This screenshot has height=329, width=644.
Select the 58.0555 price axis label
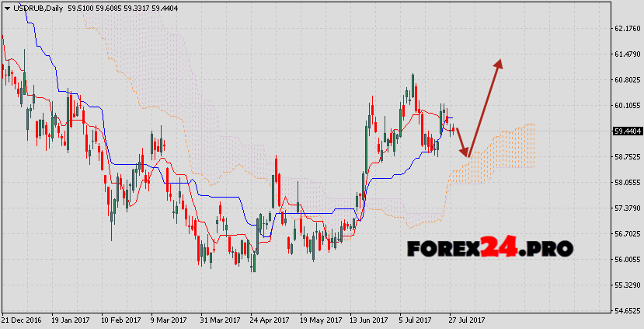pyautogui.click(x=628, y=183)
